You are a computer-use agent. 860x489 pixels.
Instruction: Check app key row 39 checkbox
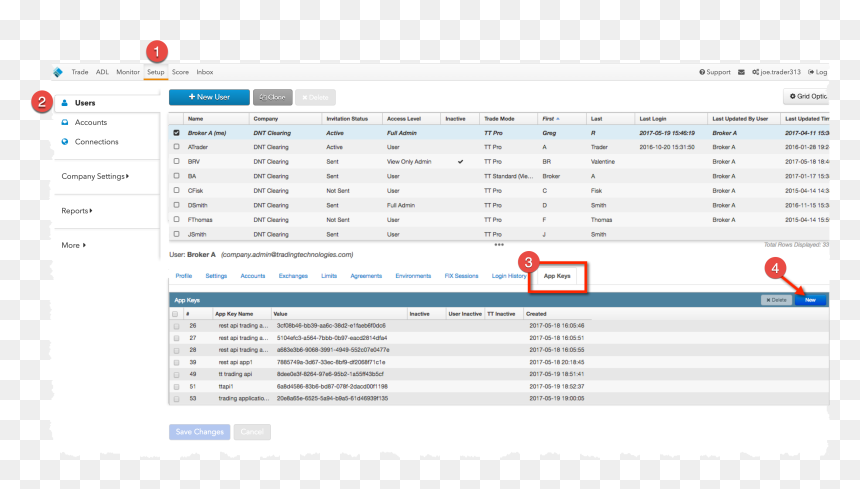pos(176,362)
